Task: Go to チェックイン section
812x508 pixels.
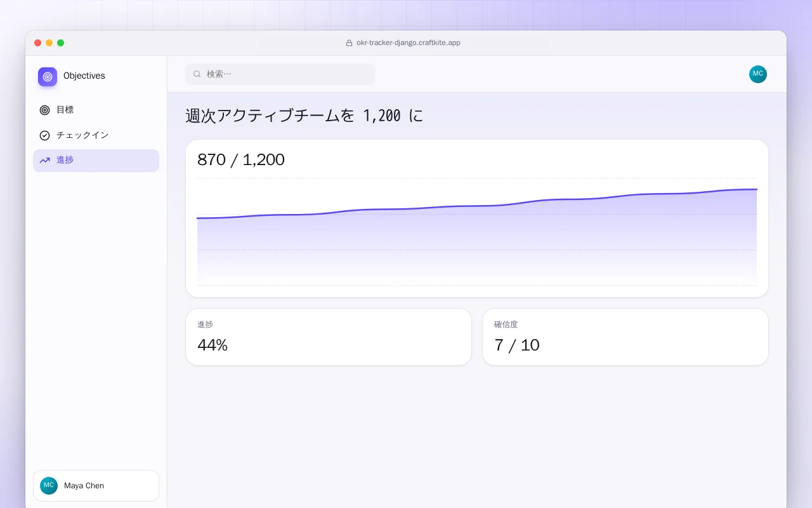Action: (x=96, y=135)
